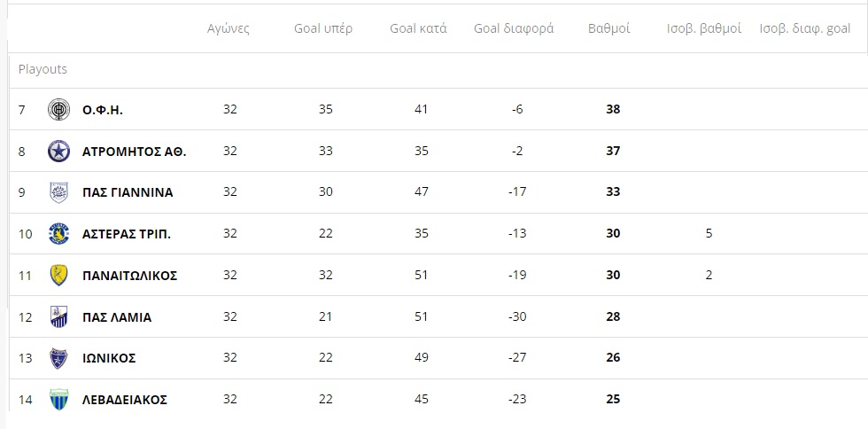Viewport: 868px width, 429px height.
Task: Click the ΠΑΣ ΓΙΑΝΝΙΝΑ team crest
Action: point(58,192)
